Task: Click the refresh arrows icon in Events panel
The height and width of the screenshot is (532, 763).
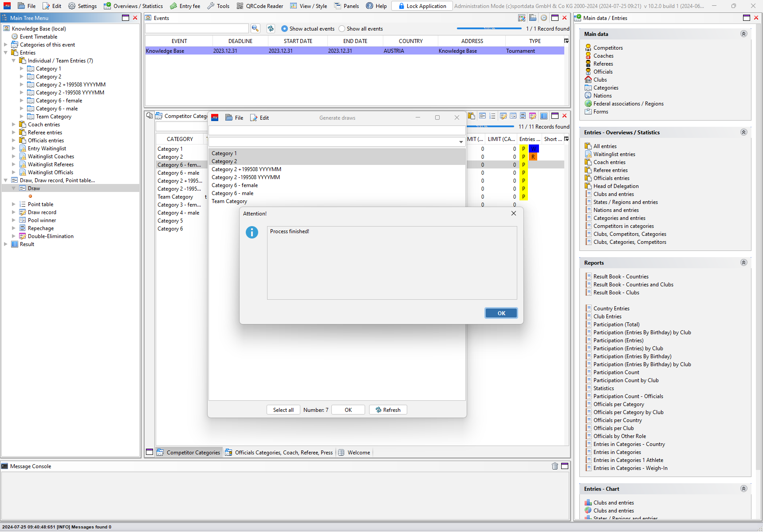Action: click(271, 28)
